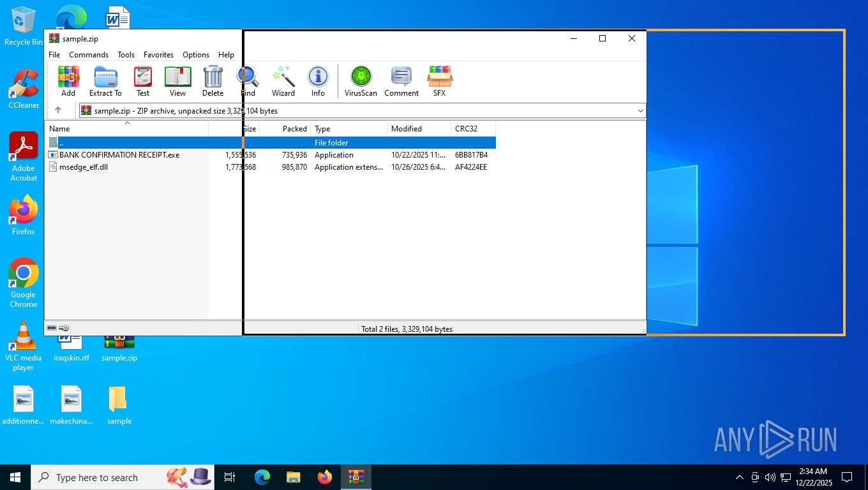Click the Delete trash can icon
Screen dimensions: 868x490
tap(213, 81)
